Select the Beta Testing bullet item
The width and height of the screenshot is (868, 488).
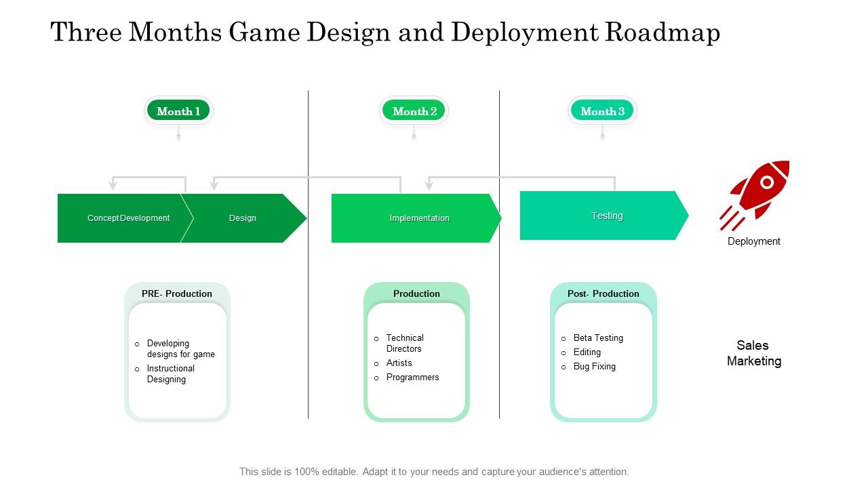(x=597, y=338)
